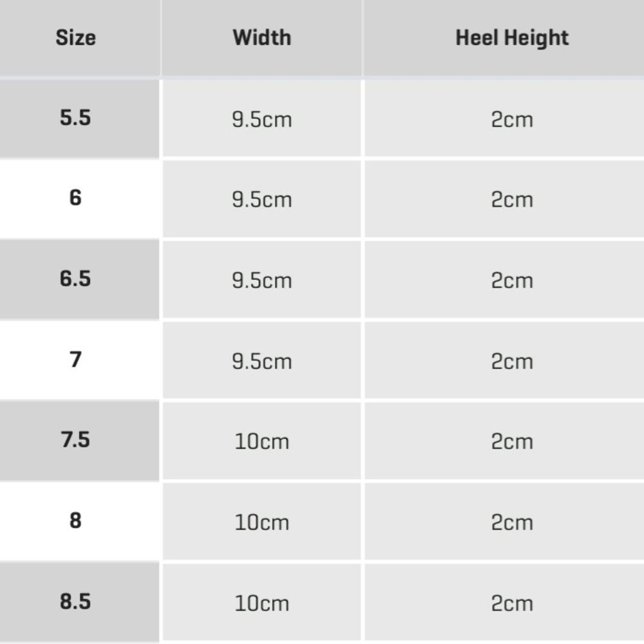
Task: Select the size 5.5 row label
Action: [x=75, y=118]
